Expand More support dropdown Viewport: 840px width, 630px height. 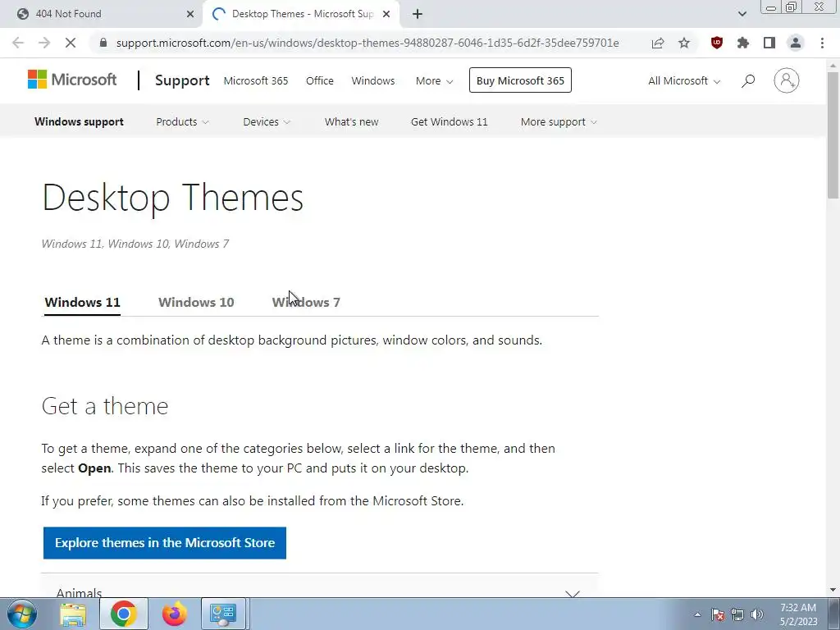pos(559,121)
